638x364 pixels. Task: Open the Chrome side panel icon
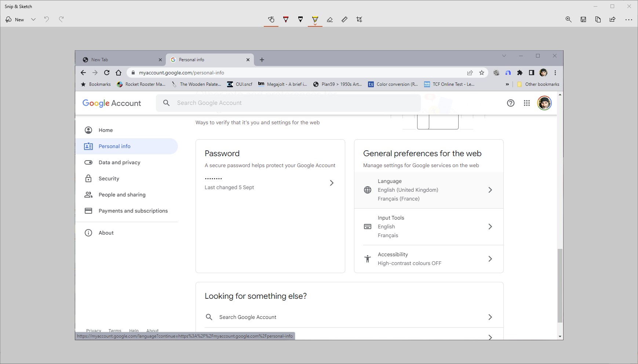coord(532,73)
